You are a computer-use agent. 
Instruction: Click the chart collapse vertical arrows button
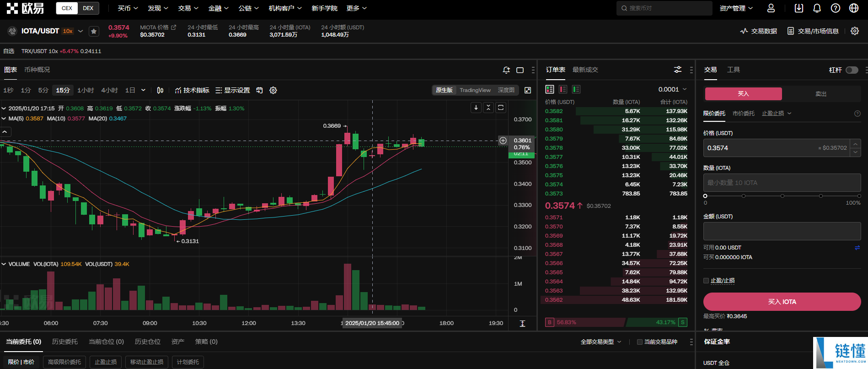(x=488, y=108)
